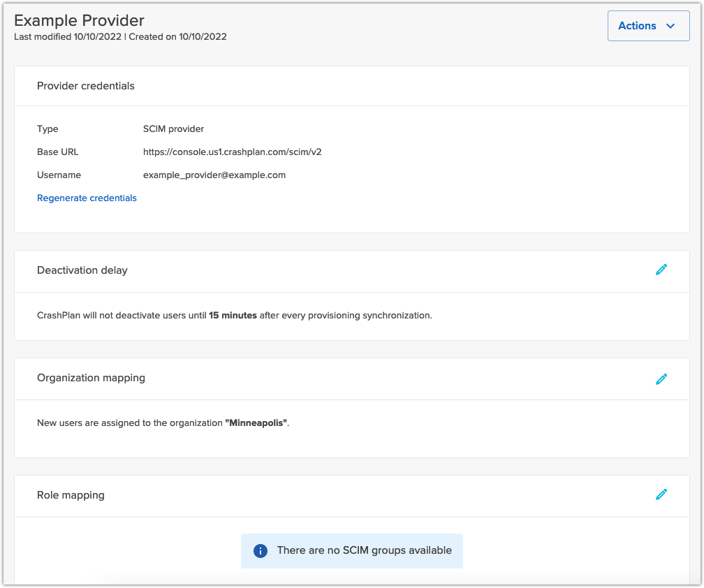Click the Type label
The height and width of the screenshot is (588, 704).
47,128
